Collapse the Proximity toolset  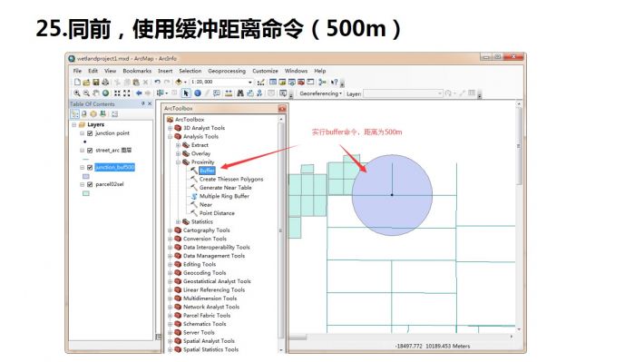click(179, 162)
